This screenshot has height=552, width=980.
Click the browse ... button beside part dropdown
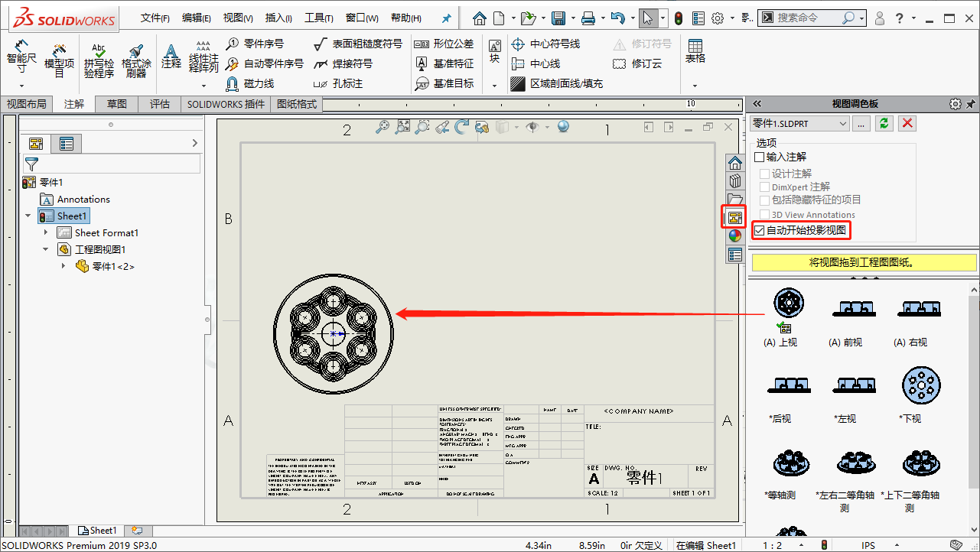(861, 123)
